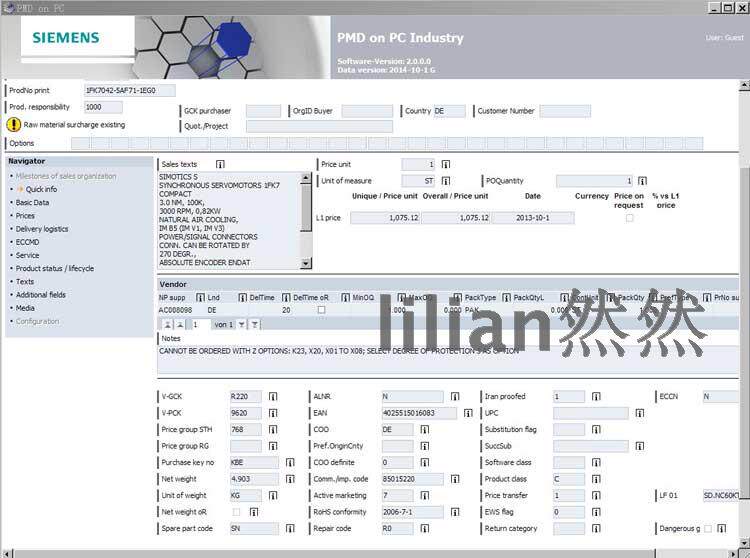This screenshot has height=558, width=750.
Task: Click the Raw material surcharge warning icon
Action: click(13, 125)
